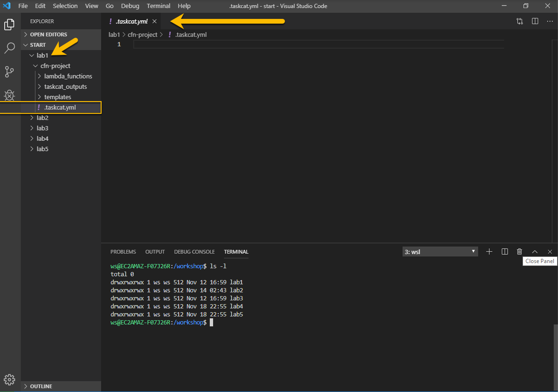The height and width of the screenshot is (392, 558).
Task: Kill the terminal with trash icon
Action: 520,252
